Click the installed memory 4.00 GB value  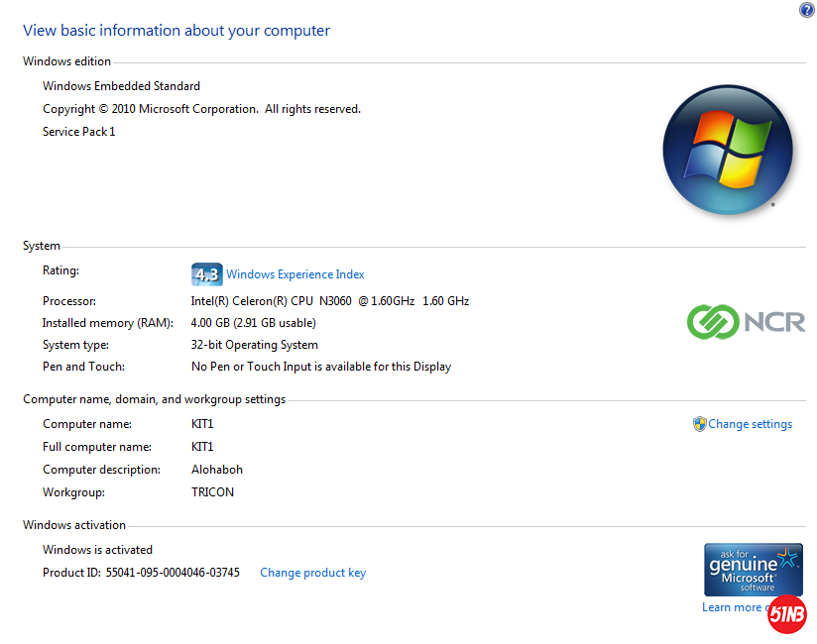point(253,323)
